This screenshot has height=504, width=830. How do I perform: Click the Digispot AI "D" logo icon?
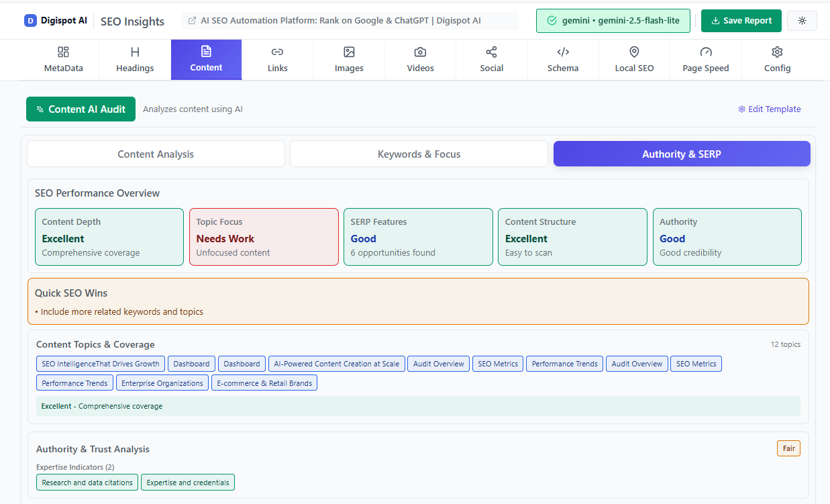[x=30, y=21]
